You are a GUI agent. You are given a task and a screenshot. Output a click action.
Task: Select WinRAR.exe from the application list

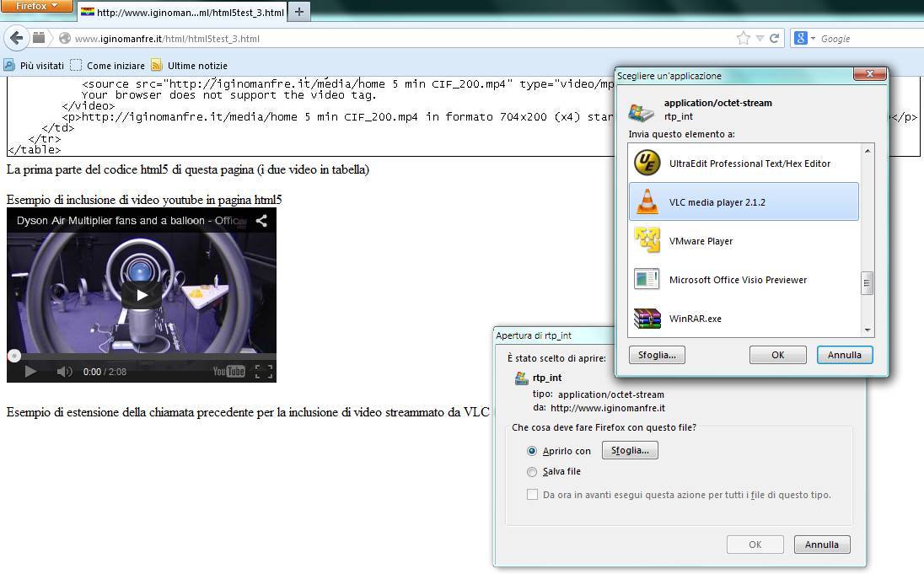tap(744, 319)
